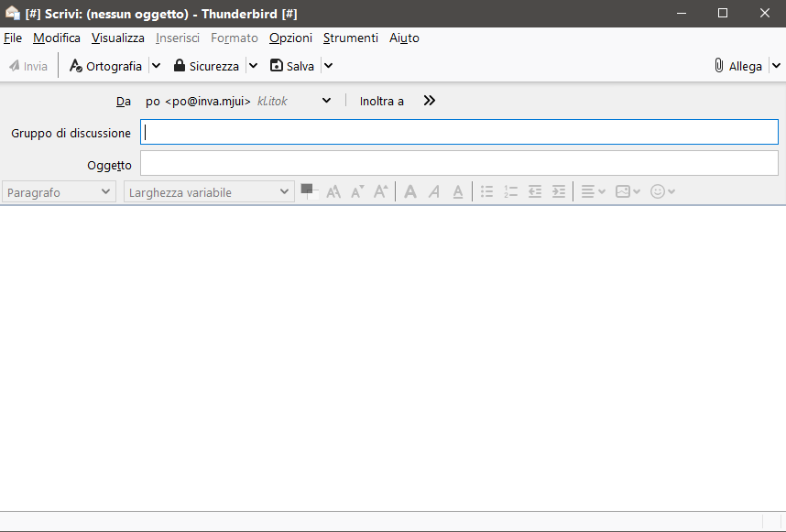Increase font size icon
786x532 pixels.
point(381,192)
